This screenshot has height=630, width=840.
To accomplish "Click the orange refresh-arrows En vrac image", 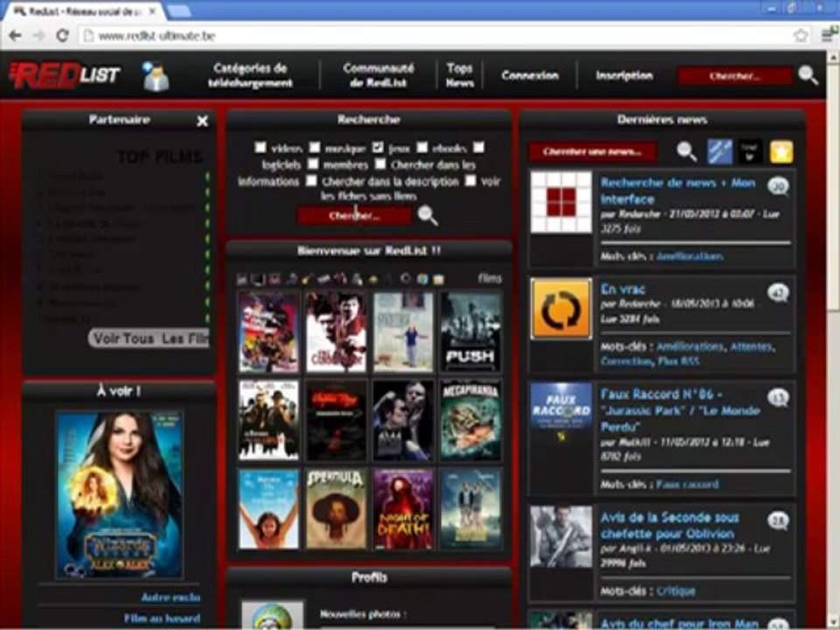I will pyautogui.click(x=561, y=309).
